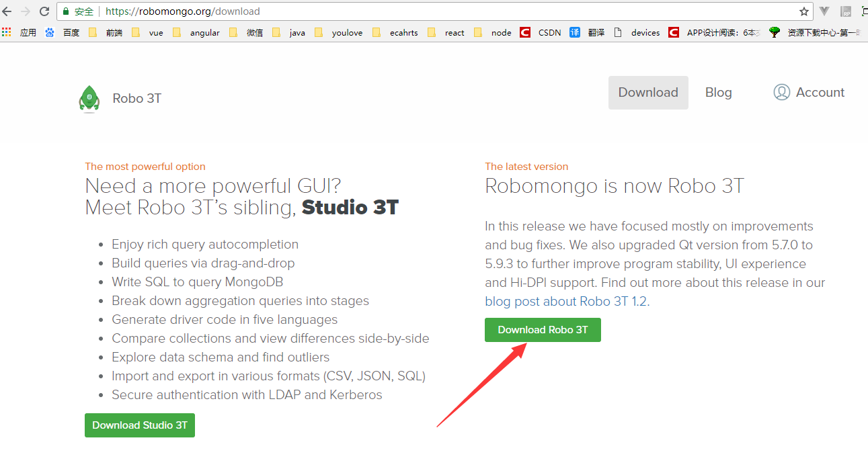
Task: Click the heading 'Robomongo is now Robo 3T'
Action: point(615,186)
